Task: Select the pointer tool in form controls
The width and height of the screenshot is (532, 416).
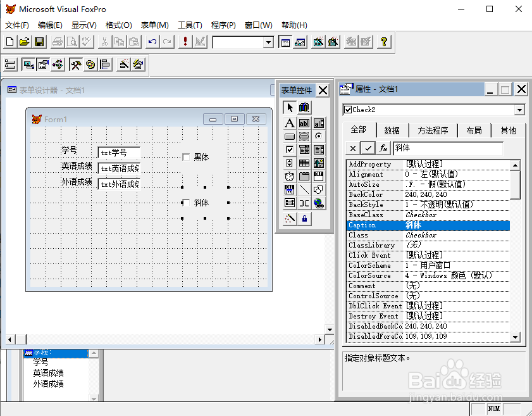Action: 290,108
